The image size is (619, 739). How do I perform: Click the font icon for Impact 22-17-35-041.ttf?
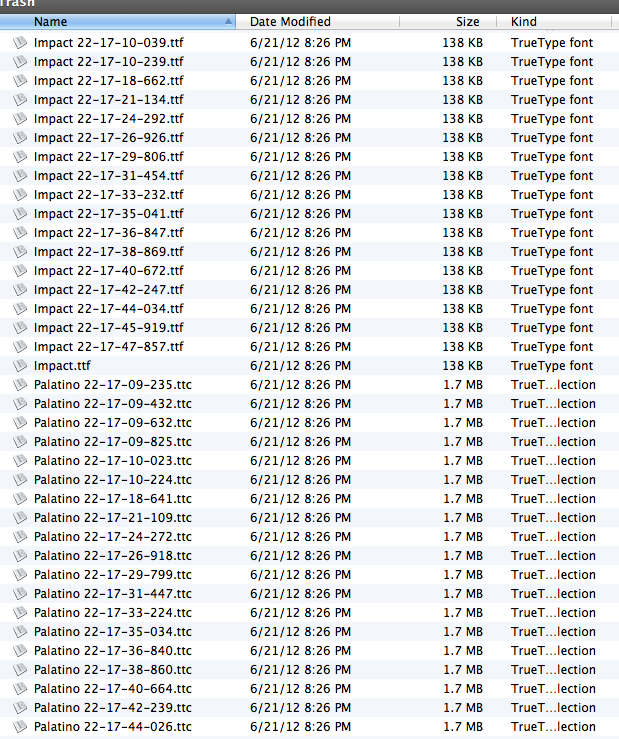tap(20, 214)
